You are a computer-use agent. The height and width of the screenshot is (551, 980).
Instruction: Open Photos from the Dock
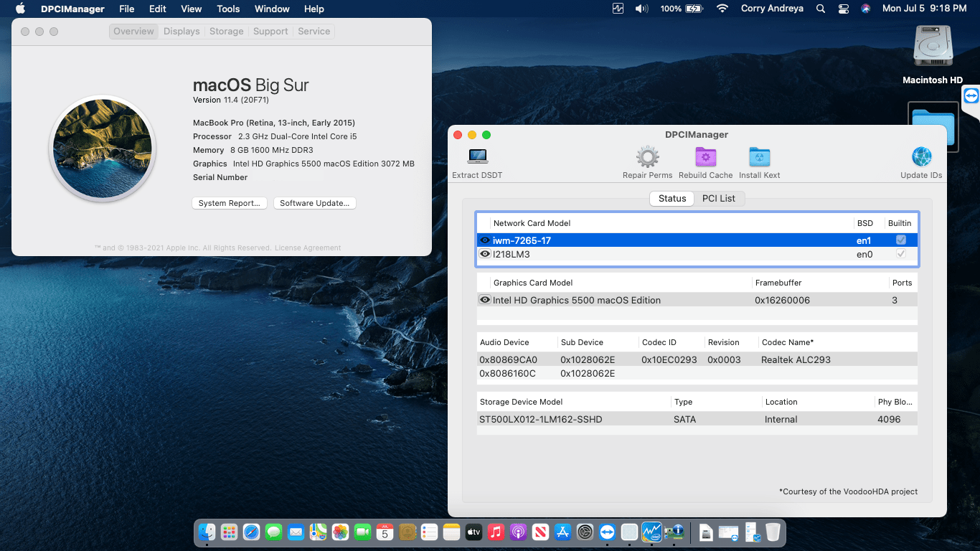340,532
